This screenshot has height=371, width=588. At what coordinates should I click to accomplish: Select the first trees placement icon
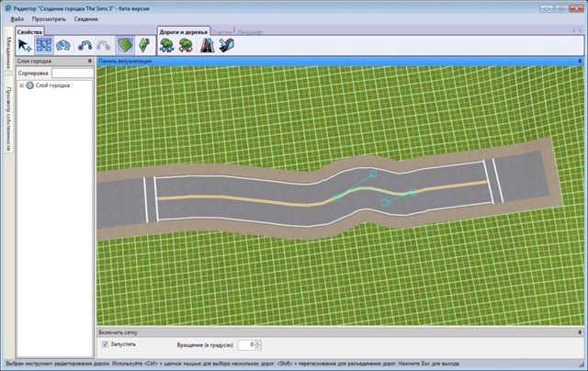point(168,44)
